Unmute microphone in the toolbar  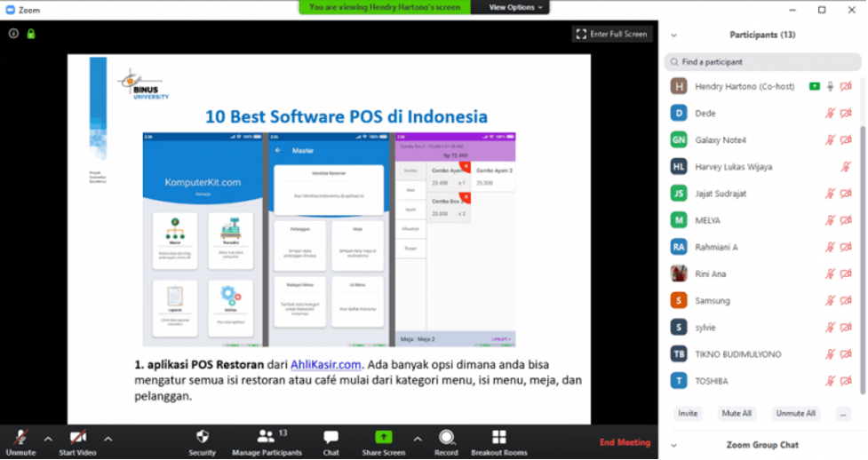coord(21,442)
